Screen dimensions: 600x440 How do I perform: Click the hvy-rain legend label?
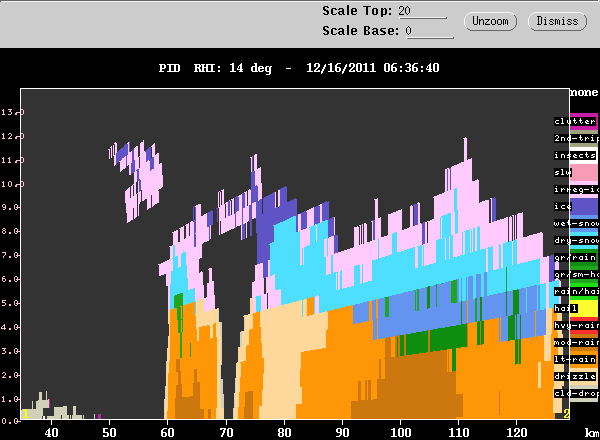pos(576,326)
